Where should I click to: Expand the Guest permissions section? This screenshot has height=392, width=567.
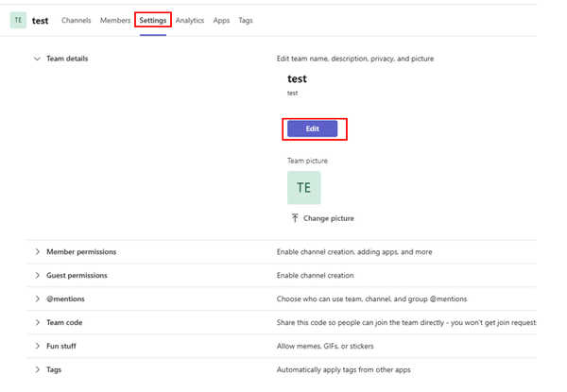(x=37, y=276)
